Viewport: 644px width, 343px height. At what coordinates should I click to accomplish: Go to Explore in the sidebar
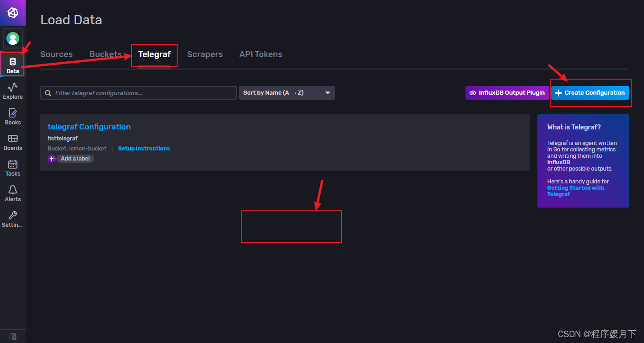click(x=13, y=91)
